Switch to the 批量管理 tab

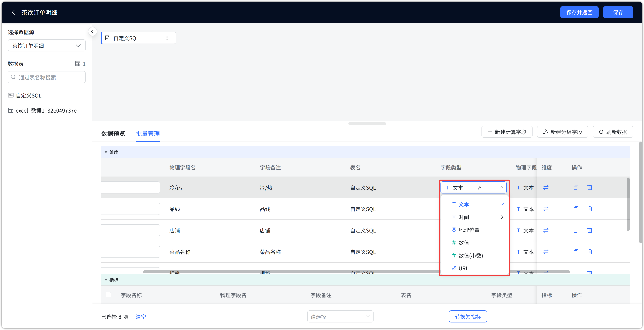click(x=148, y=134)
